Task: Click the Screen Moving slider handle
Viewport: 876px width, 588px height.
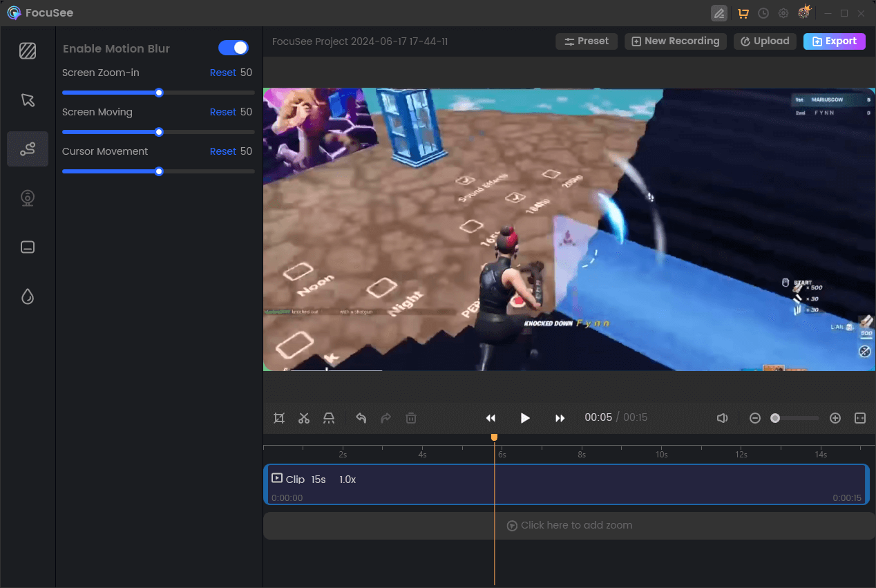Action: (x=159, y=132)
